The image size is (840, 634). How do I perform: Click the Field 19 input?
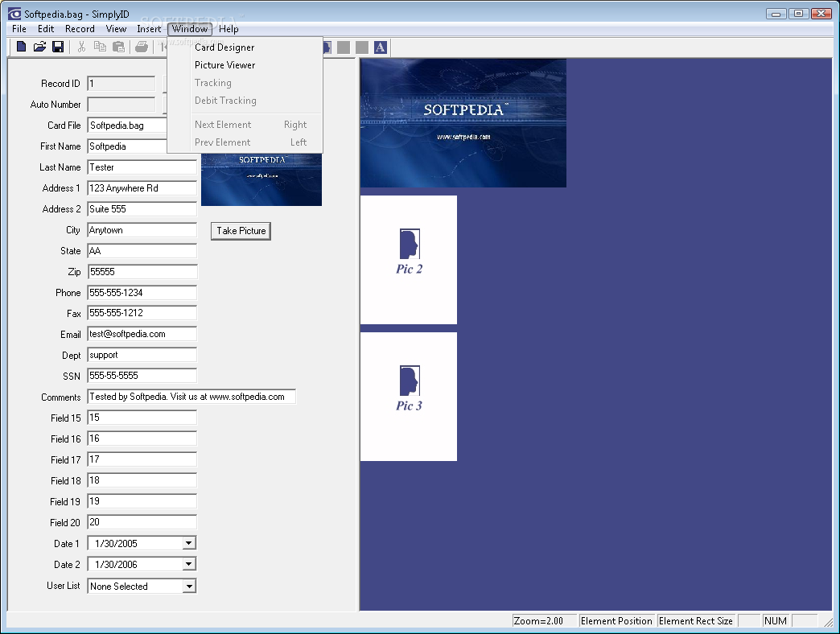click(x=142, y=500)
